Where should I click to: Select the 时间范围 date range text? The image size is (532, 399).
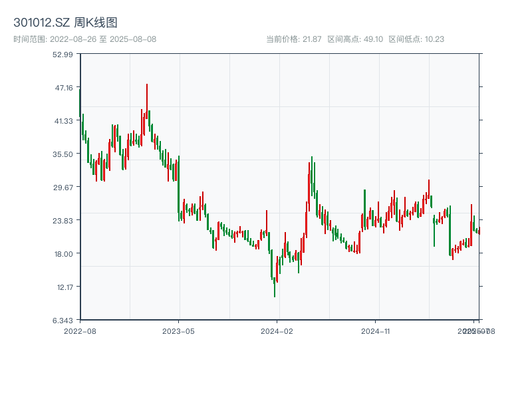tap(84, 39)
